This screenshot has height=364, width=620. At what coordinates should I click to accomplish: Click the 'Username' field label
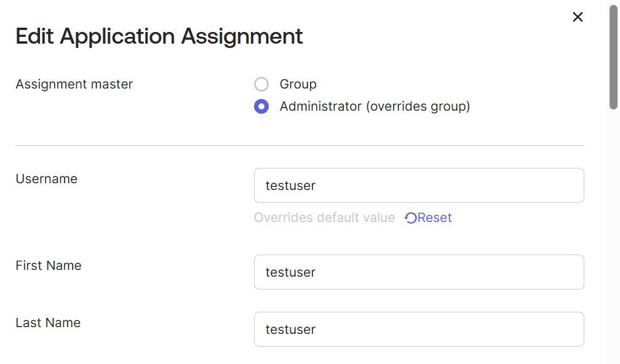pyautogui.click(x=46, y=179)
